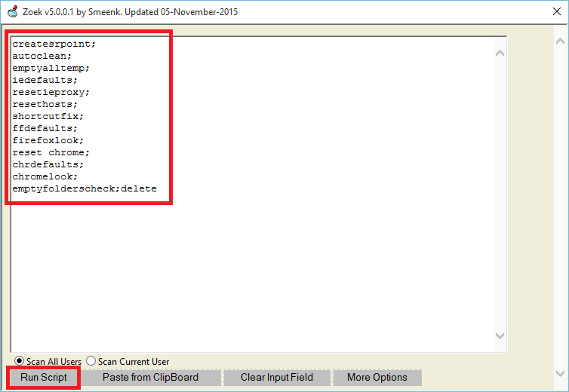Click the shortcutfix; script line
The width and height of the screenshot is (569, 392).
48,116
